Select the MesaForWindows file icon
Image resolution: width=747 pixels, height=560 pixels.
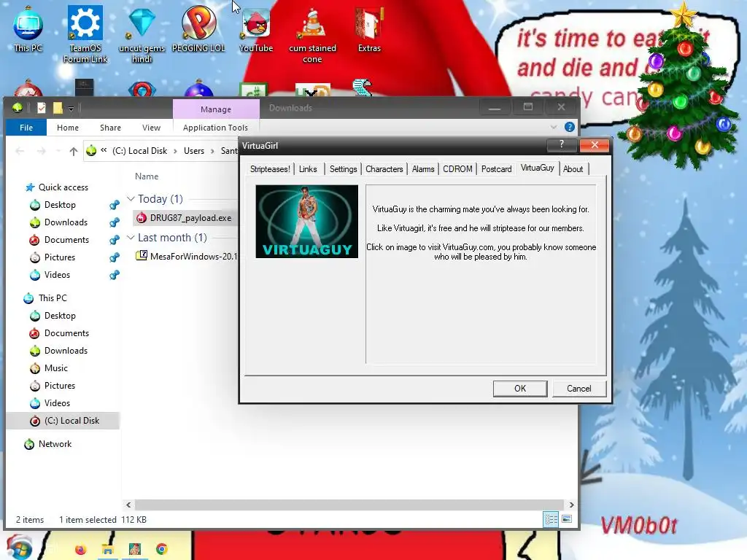[x=142, y=256]
